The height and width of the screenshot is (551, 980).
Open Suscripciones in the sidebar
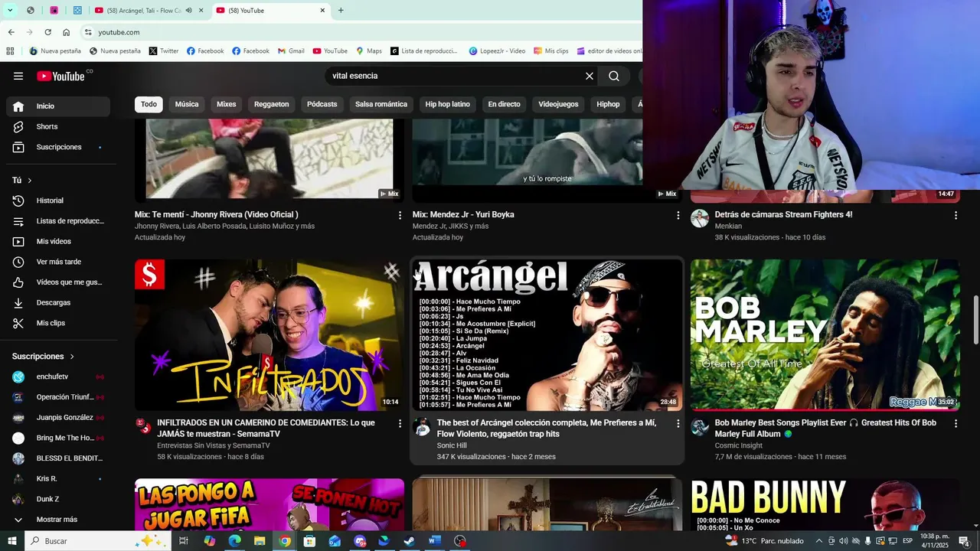[x=58, y=147]
